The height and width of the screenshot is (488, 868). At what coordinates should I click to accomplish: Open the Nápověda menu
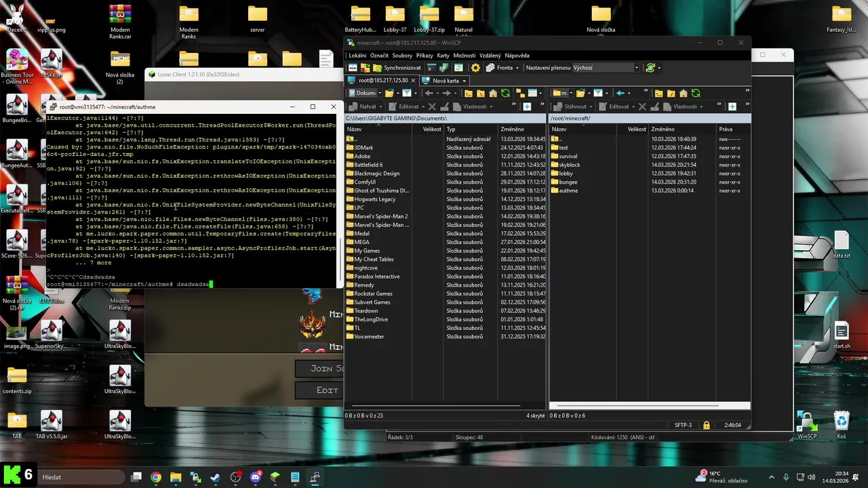point(517,56)
